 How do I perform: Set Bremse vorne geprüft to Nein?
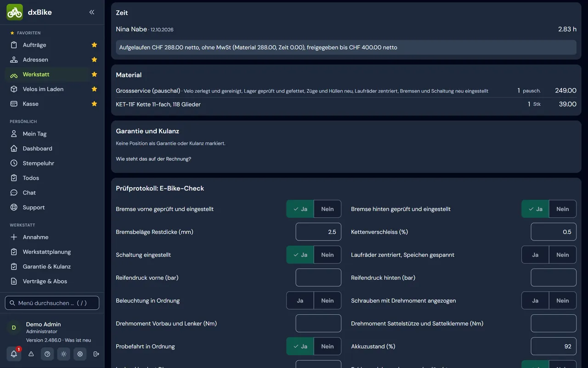click(328, 209)
